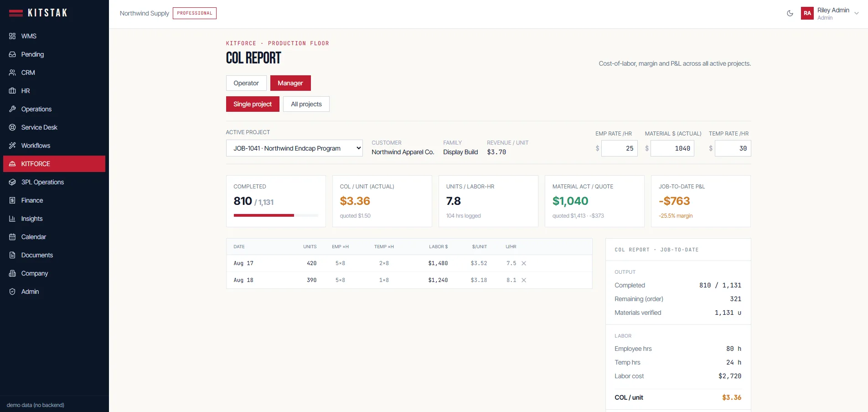Viewport: 868px width, 412px height.
Task: Click the LABOR $ column header
Action: coord(439,247)
